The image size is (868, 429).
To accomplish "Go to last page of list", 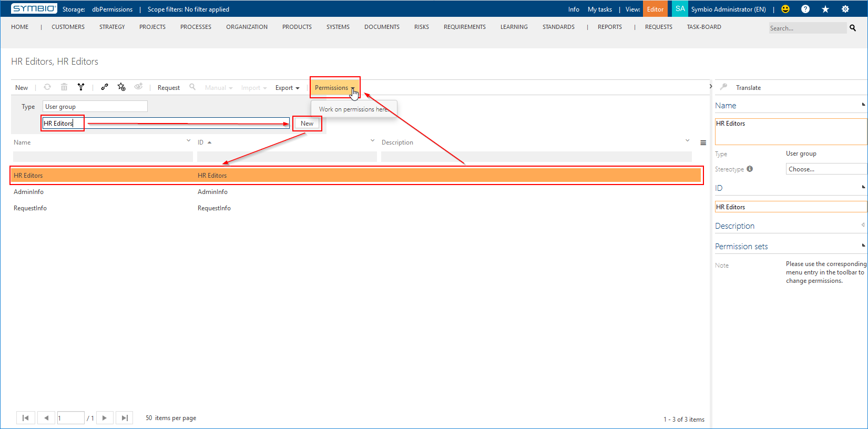I will click(125, 418).
